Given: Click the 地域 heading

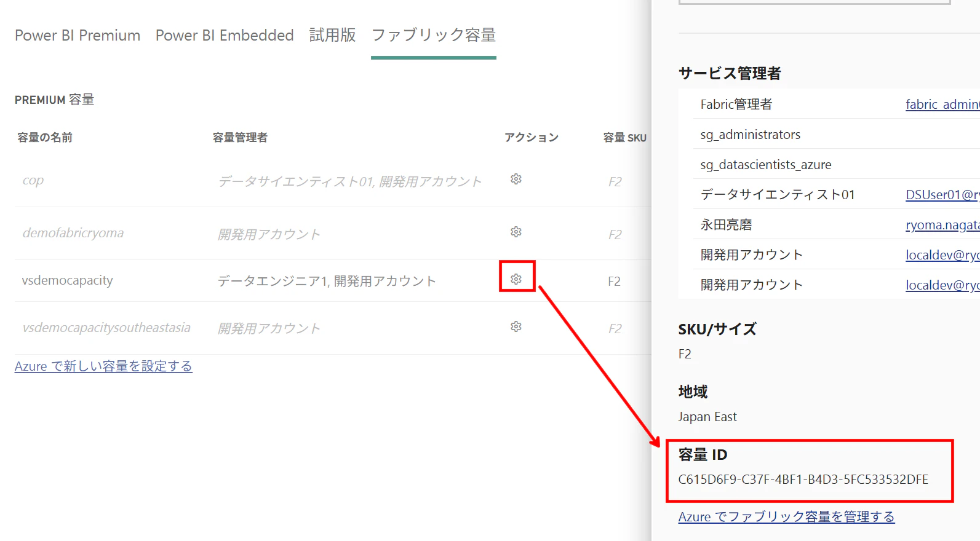Looking at the screenshot, I should [x=693, y=392].
